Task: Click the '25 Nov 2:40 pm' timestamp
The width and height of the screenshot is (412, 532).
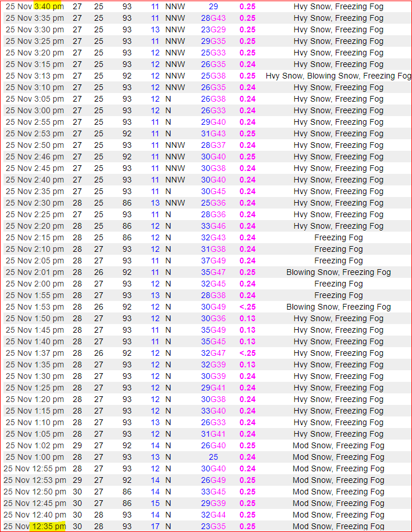Action: (x=35, y=180)
